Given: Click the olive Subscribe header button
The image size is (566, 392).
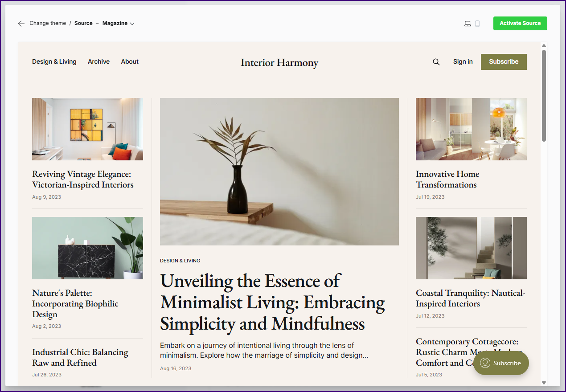Looking at the screenshot, I should coord(504,62).
